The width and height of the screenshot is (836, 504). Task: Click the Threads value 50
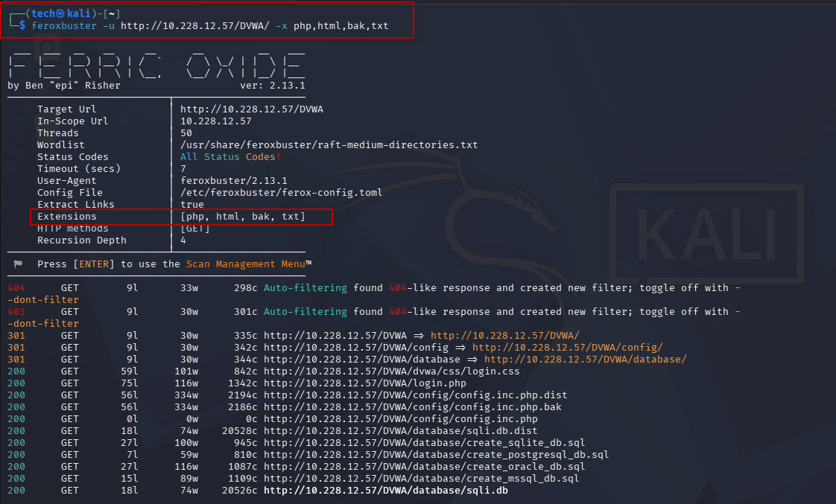(x=186, y=133)
